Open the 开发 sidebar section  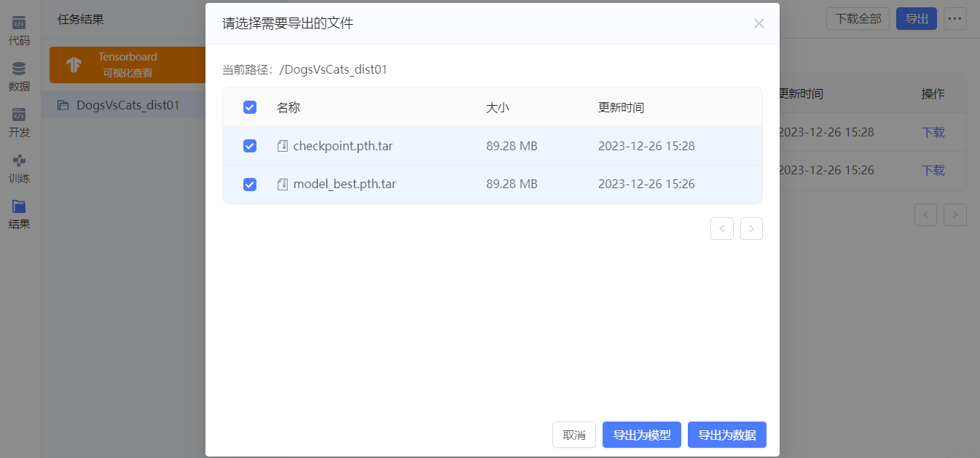coord(20,123)
